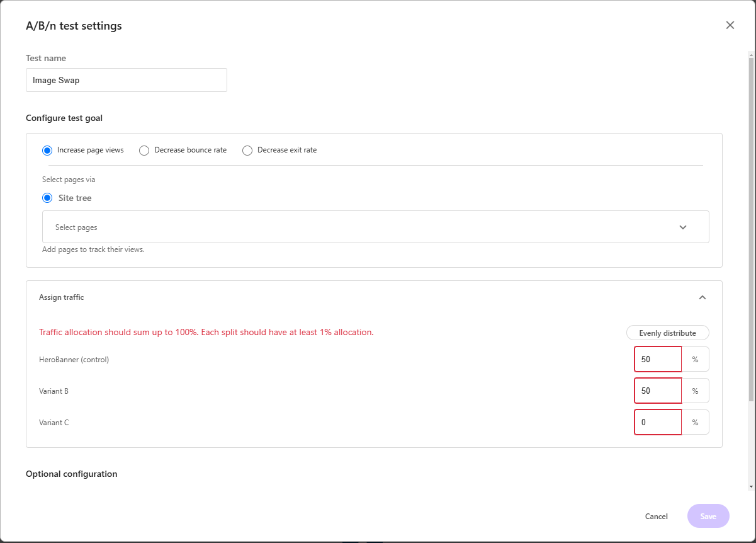The image size is (756, 543).
Task: Click 'Add pages to track their views' hint
Action: coord(93,249)
